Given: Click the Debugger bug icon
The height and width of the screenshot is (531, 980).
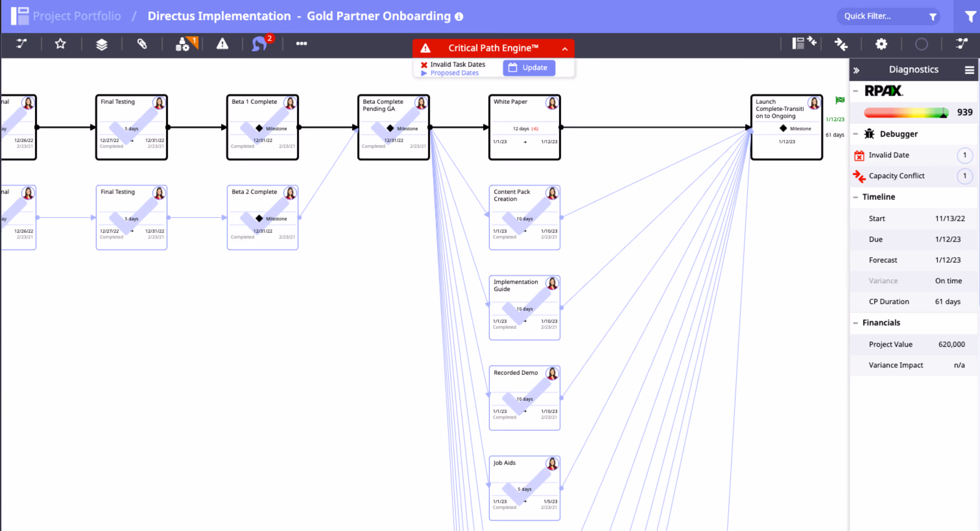Looking at the screenshot, I should pyautogui.click(x=869, y=134).
